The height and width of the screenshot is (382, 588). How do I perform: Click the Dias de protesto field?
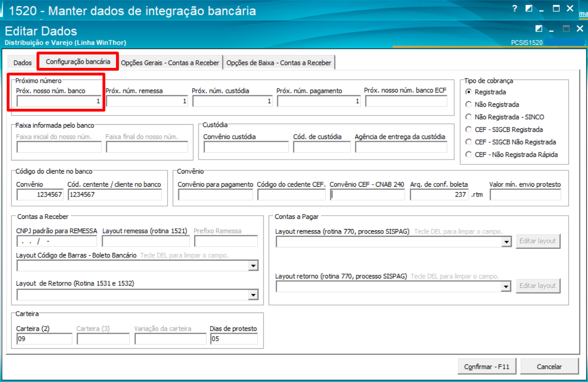click(x=234, y=339)
